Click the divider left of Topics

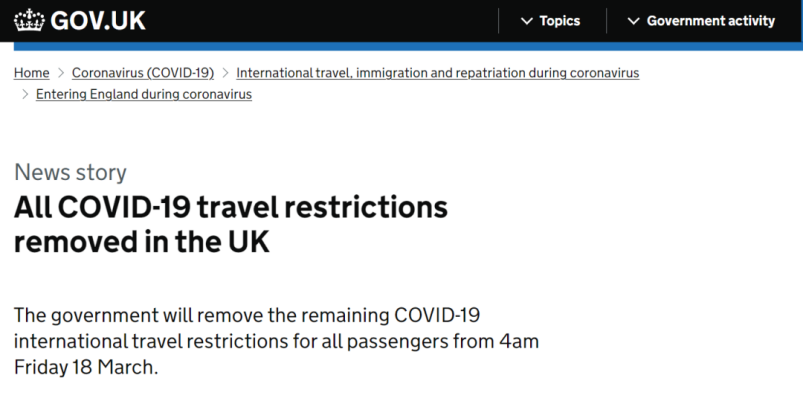click(498, 21)
